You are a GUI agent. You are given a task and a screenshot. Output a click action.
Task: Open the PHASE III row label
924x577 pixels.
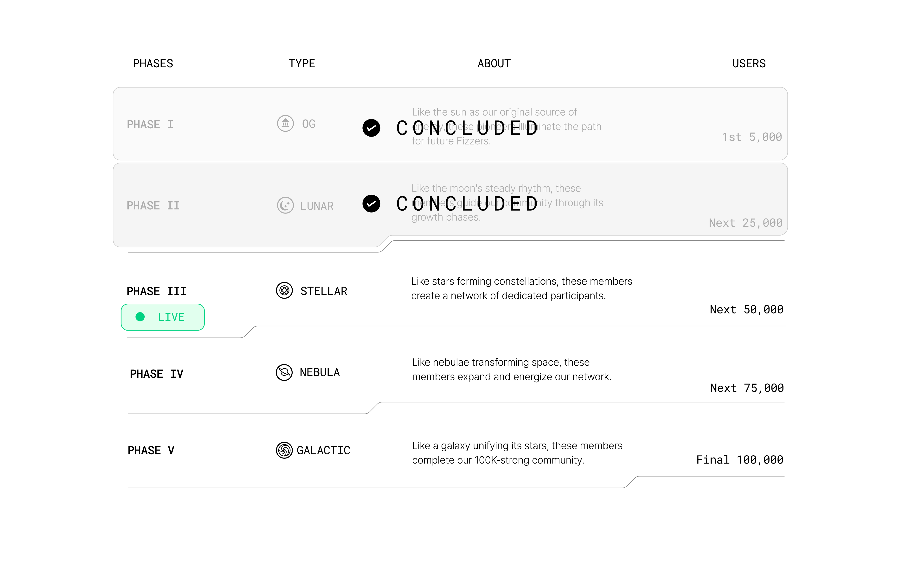tap(157, 291)
